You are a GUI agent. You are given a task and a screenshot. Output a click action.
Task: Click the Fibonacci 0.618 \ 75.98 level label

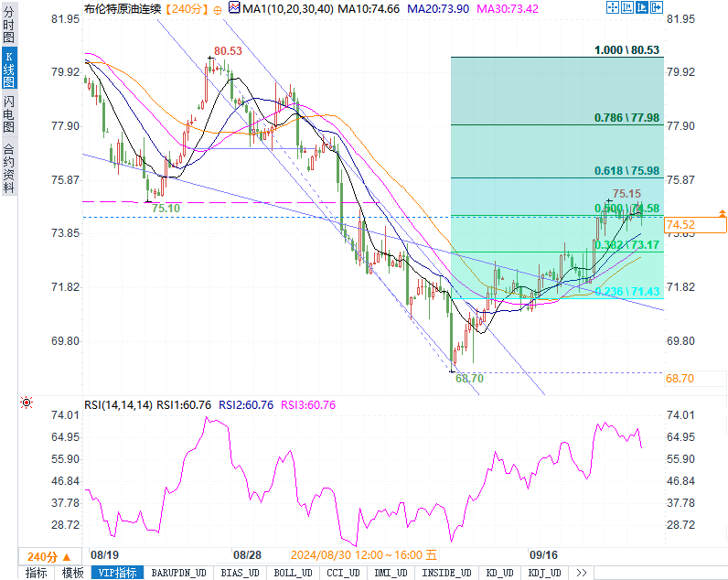coord(626,171)
